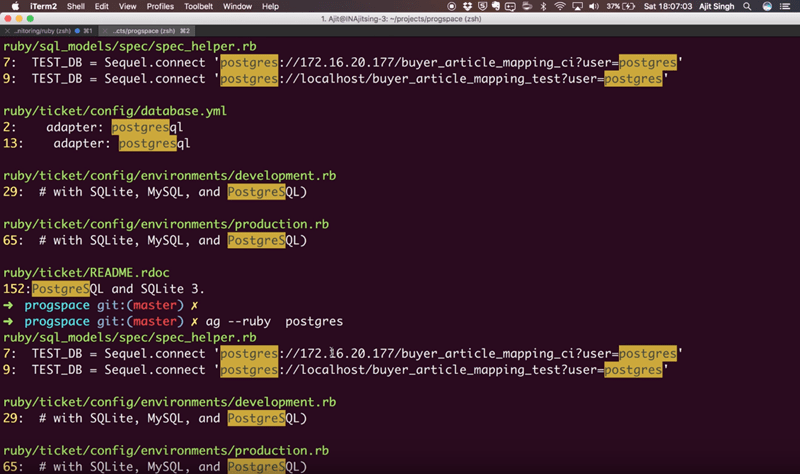Click the Sat 18:07:03 clock
This screenshot has height=474, width=800.
(x=668, y=6)
